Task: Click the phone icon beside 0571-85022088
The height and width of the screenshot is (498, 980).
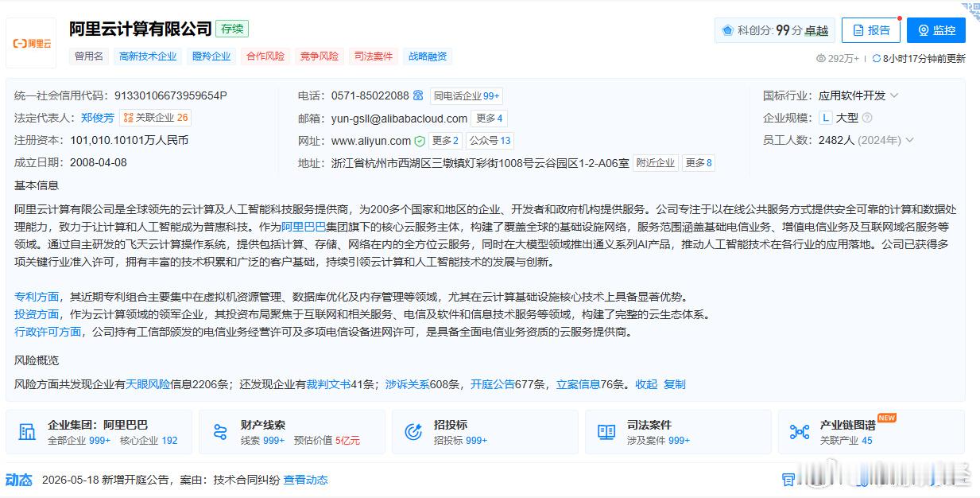Action: click(418, 95)
